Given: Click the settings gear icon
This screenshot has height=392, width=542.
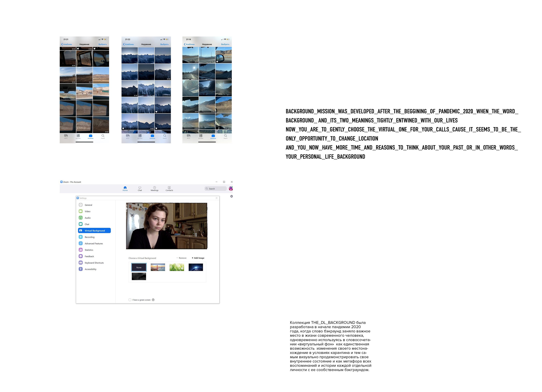Looking at the screenshot, I should click(x=231, y=196).
